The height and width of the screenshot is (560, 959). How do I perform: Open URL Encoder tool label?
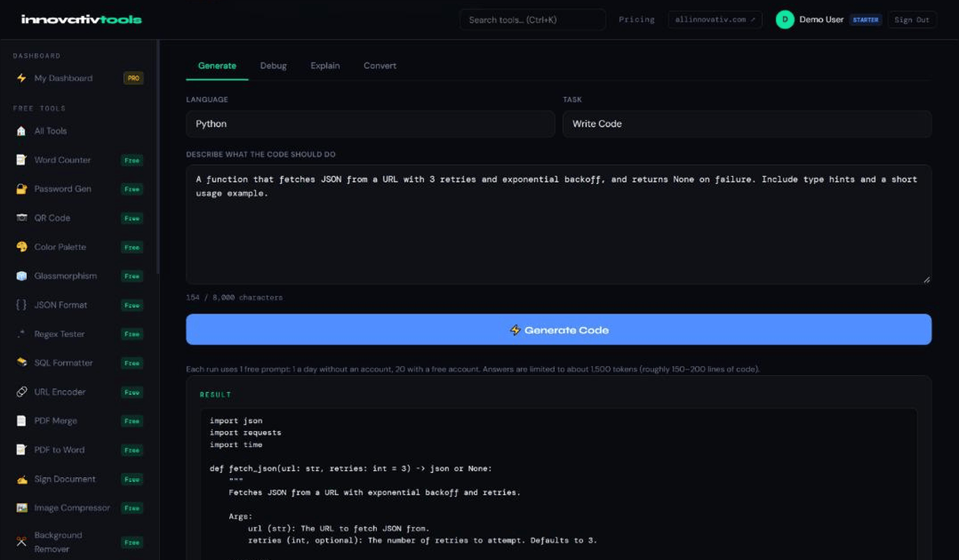click(x=60, y=392)
